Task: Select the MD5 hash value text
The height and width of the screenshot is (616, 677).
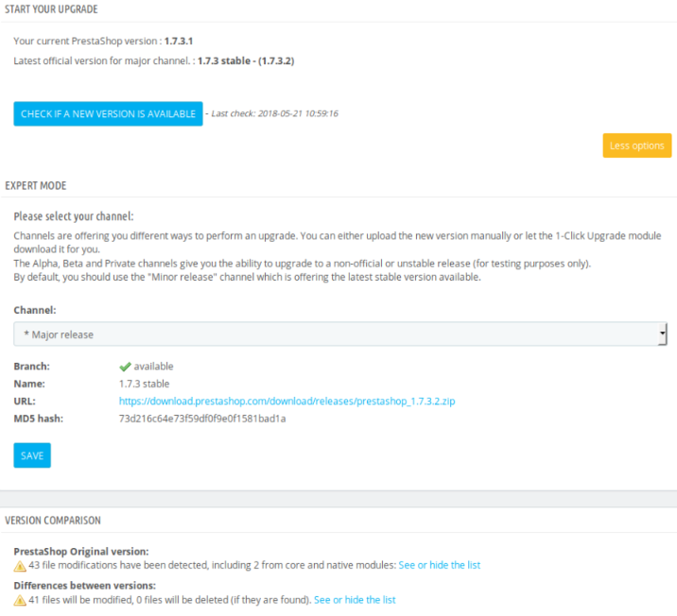Action: point(202,419)
